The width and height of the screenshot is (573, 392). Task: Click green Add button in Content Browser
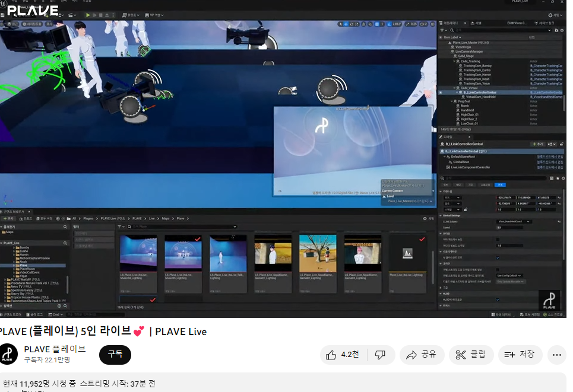(x=7, y=218)
